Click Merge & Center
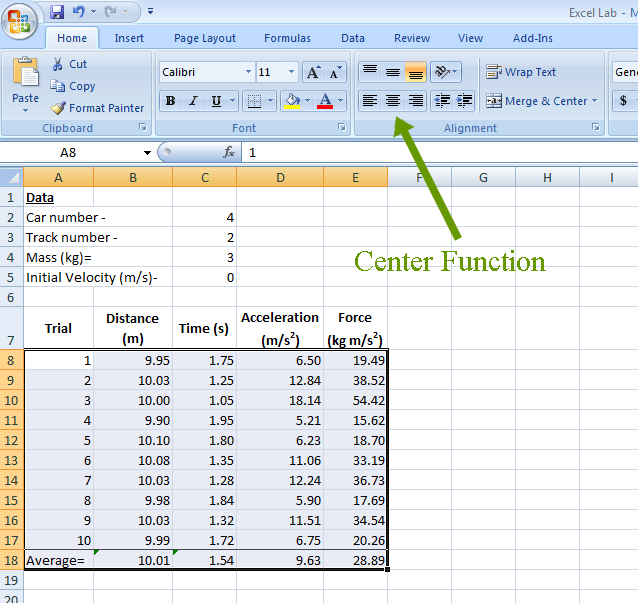Screen dimensions: 638x603 pyautogui.click(x=536, y=101)
